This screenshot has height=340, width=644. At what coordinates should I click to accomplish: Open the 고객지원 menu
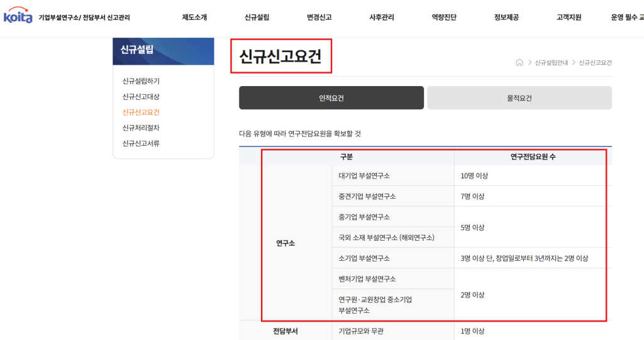[569, 17]
